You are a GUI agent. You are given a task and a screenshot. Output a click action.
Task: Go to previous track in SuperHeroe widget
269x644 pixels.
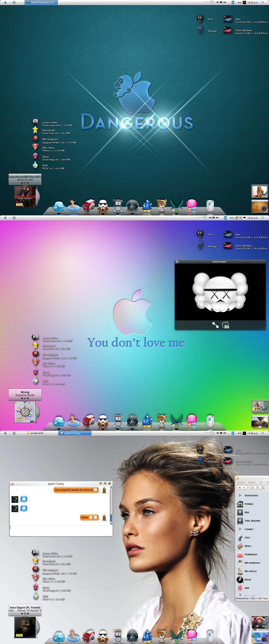[x=22, y=183]
